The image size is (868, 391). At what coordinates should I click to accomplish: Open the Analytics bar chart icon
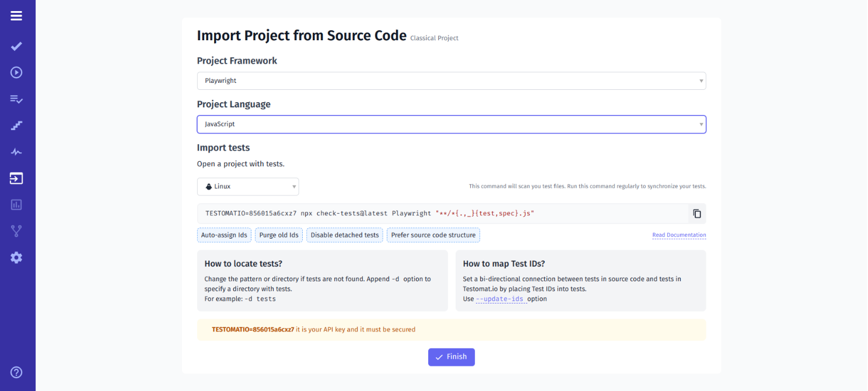pyautogui.click(x=16, y=204)
